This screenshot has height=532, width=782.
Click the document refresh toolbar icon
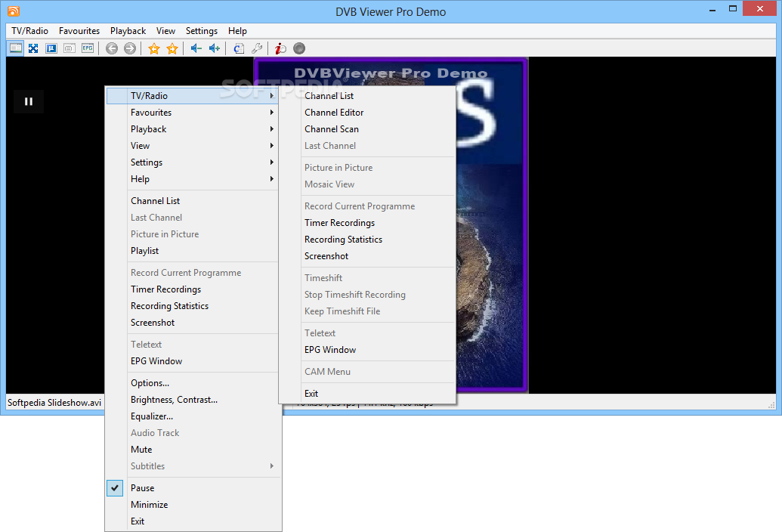click(239, 48)
